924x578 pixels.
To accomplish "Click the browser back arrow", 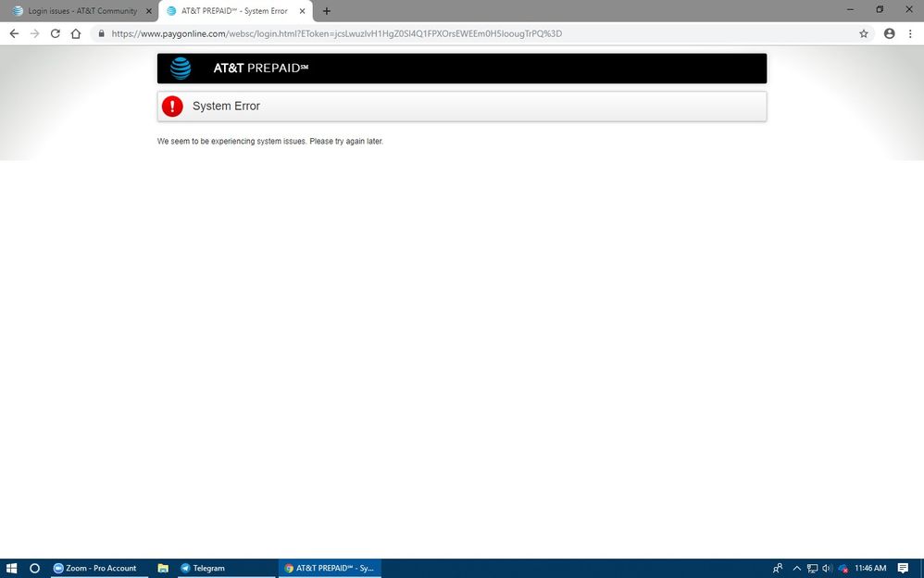I will (14, 33).
